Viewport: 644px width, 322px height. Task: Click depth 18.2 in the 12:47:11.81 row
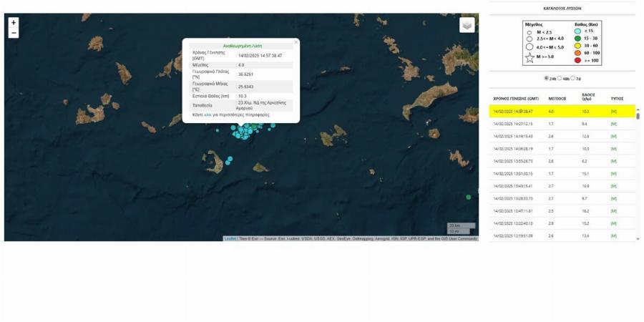(x=585, y=211)
